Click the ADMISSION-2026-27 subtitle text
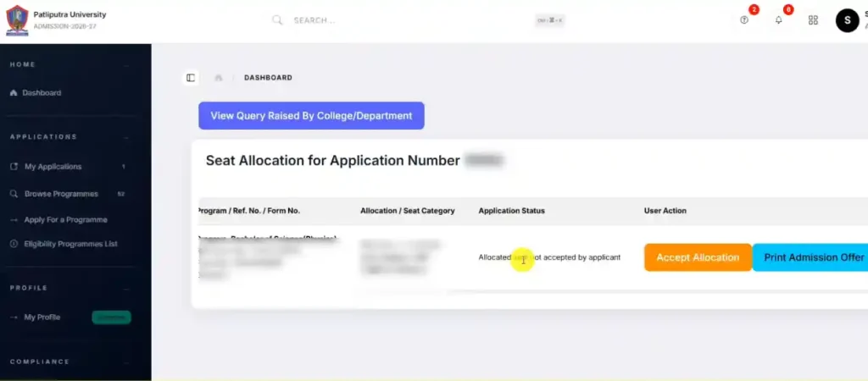 64,26
